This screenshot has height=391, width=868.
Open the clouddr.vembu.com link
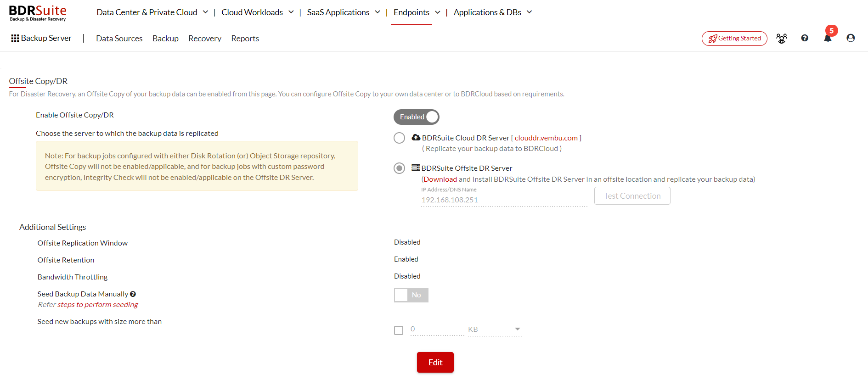pos(546,138)
